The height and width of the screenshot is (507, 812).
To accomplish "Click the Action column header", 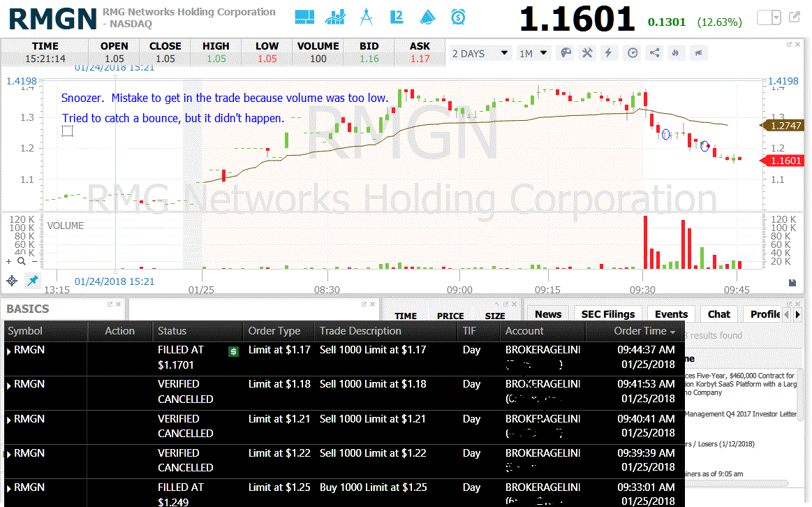I will [x=119, y=331].
